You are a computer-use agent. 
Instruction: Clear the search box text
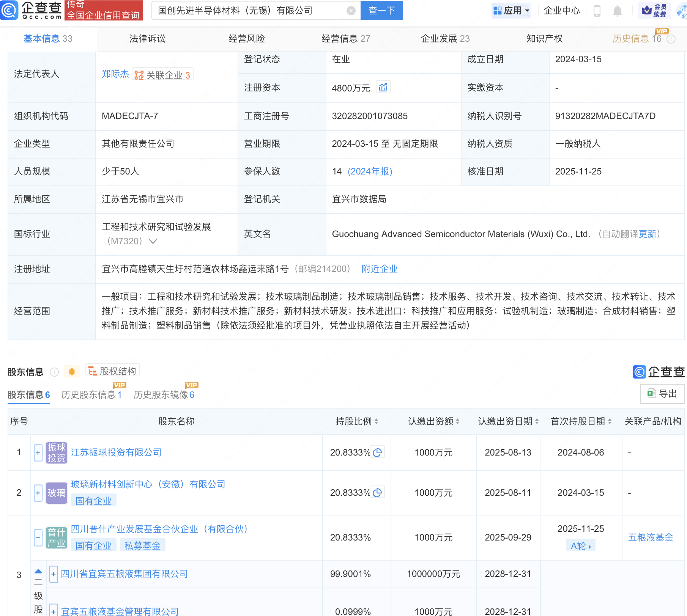(351, 11)
